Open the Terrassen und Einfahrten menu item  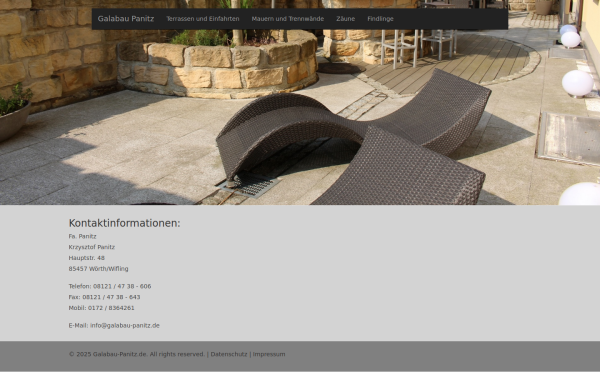[203, 19]
